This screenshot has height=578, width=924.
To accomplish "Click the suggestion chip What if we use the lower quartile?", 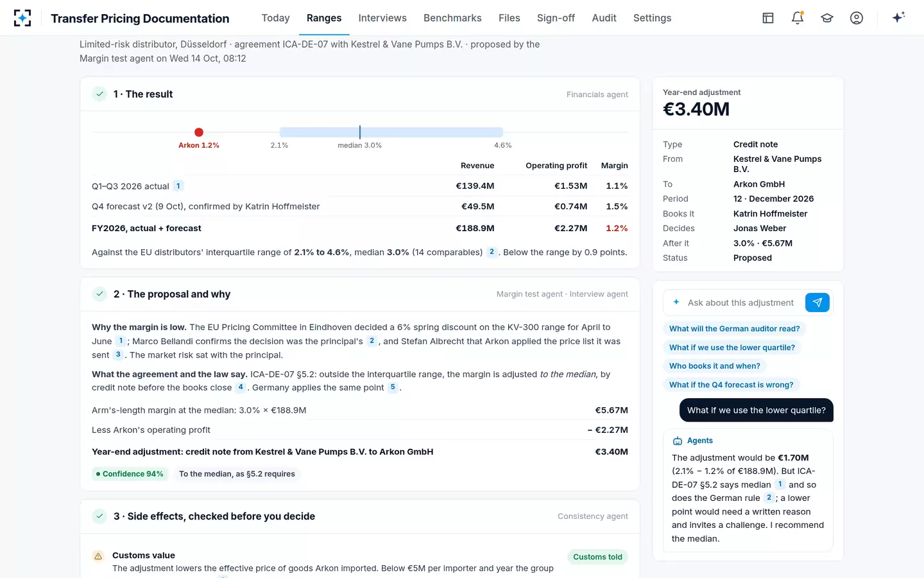I will pyautogui.click(x=732, y=347).
